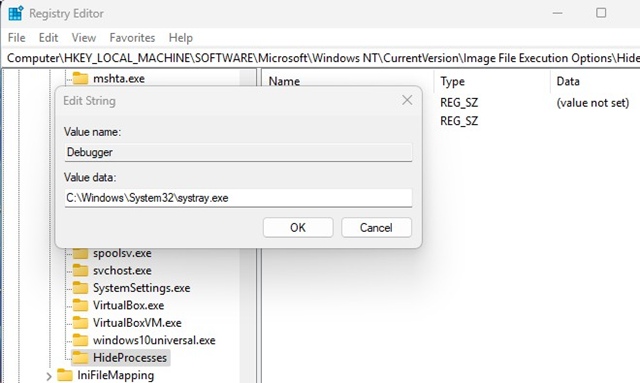640x383 pixels.
Task: Click the VirtualBox.exe folder icon
Action: (80, 305)
